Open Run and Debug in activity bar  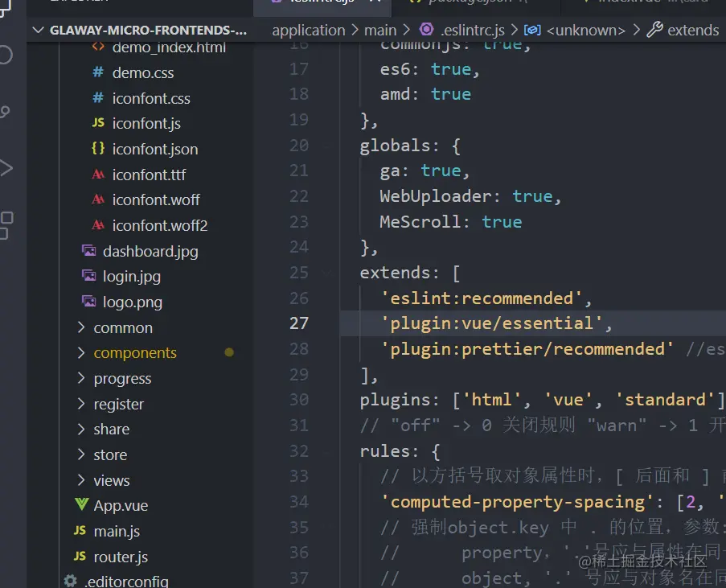(x=6, y=168)
